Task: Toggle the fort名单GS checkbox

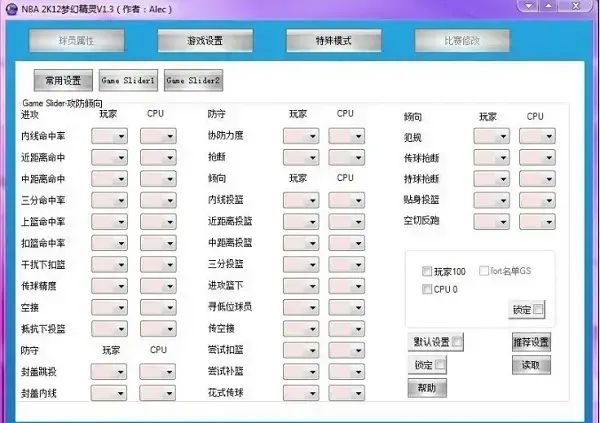Action: [x=484, y=271]
